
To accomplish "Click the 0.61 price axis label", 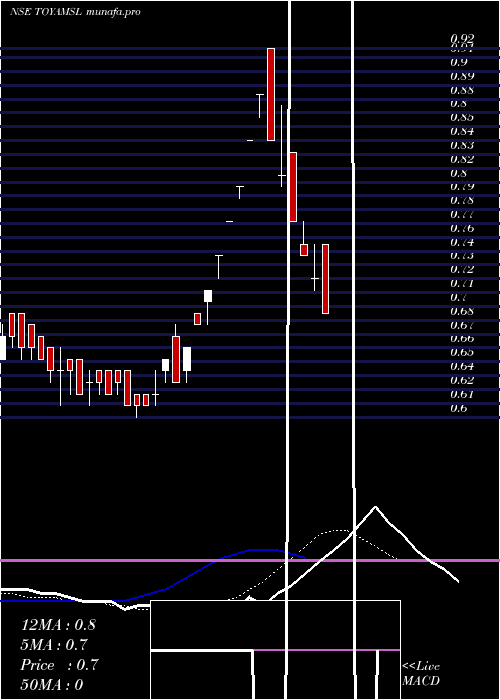I will (462, 394).
